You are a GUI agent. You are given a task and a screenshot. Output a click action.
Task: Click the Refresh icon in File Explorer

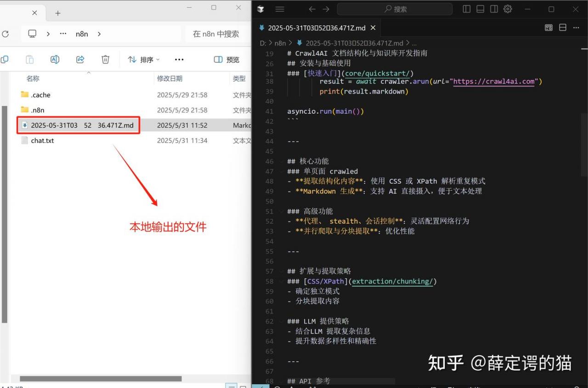point(5,34)
